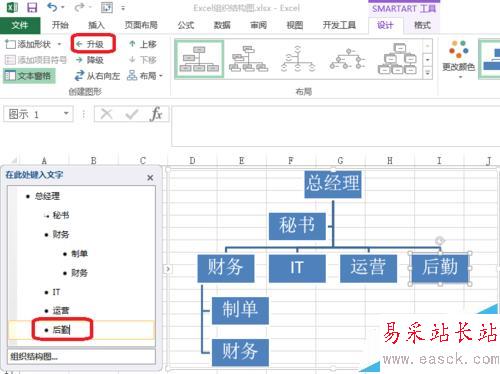Toggle the 文本窗格 text pane button
The height and width of the screenshot is (374, 500).
(x=29, y=76)
